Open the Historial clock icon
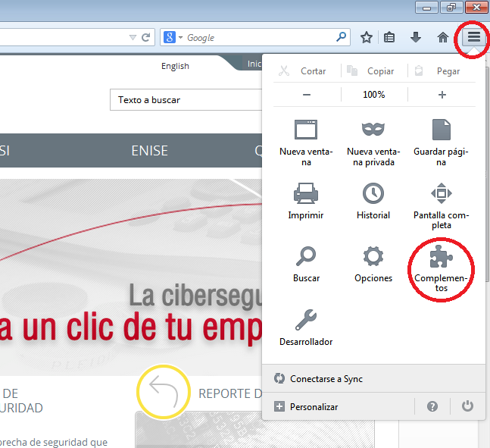This screenshot has width=490, height=448. tap(373, 194)
